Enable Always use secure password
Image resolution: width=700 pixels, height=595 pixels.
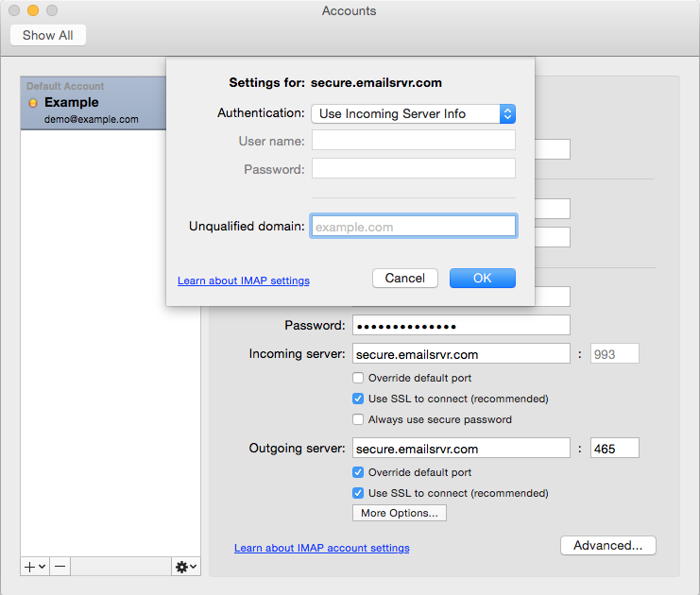pyautogui.click(x=358, y=419)
